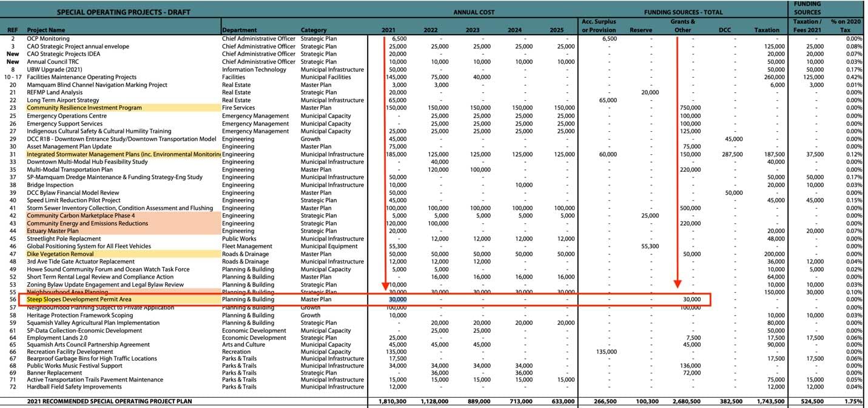Select "2021 RECOMMENDED SPECIAL OPERATING PROJECT PLAN" total label
The height and width of the screenshot is (408, 868).
[x=109, y=401]
